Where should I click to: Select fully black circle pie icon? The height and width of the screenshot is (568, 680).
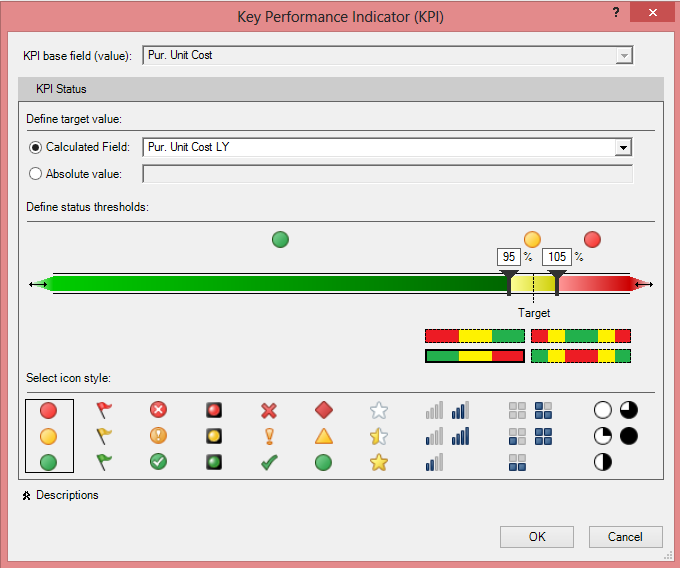tap(629, 436)
